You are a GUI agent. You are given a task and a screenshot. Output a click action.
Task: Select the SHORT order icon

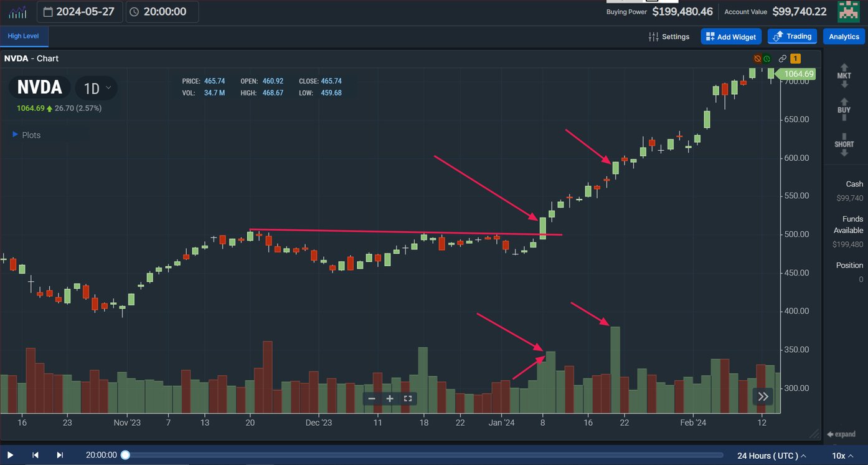[844, 143]
